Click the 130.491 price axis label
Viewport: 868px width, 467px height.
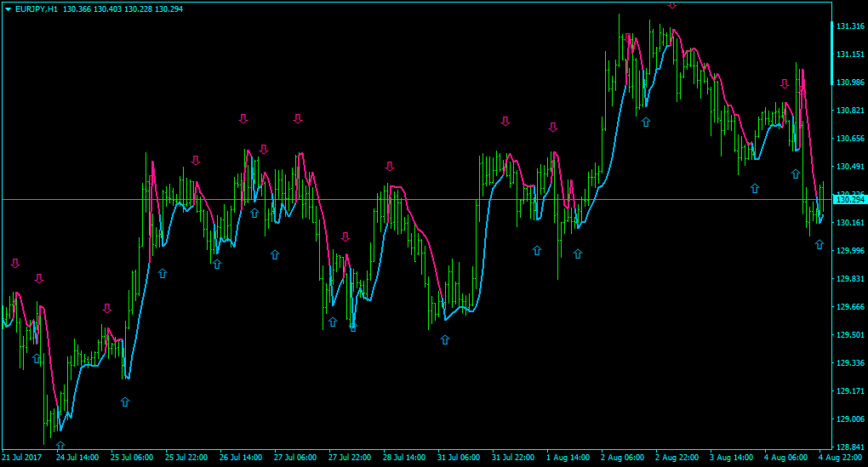pos(850,167)
